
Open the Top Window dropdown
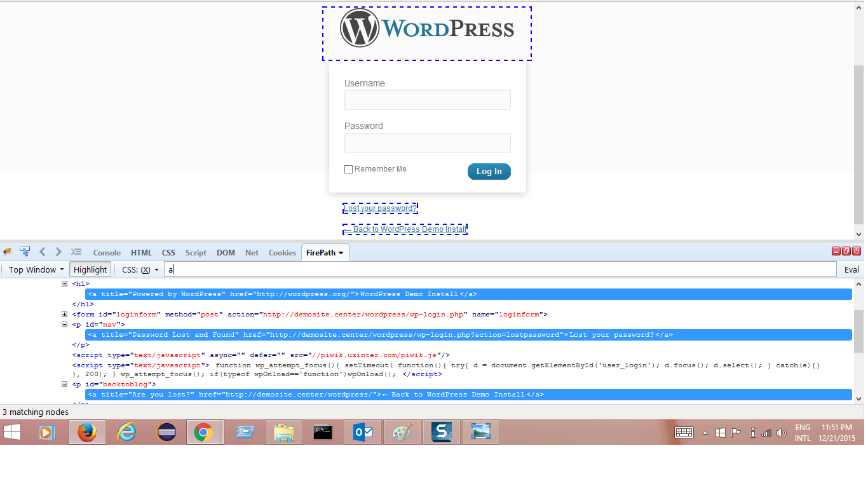coord(36,269)
